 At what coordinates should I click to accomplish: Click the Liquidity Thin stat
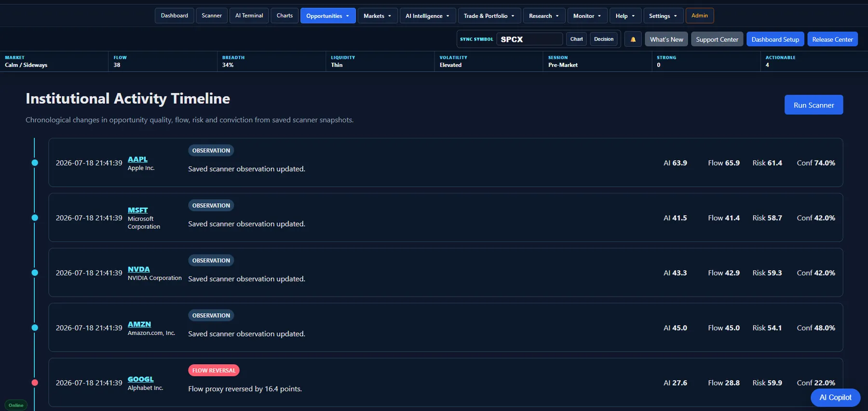[x=380, y=61]
